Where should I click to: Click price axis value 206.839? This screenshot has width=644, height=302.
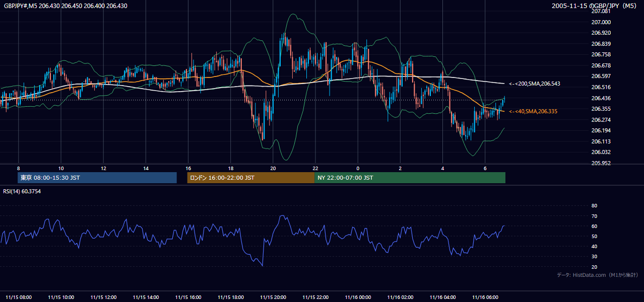point(601,44)
